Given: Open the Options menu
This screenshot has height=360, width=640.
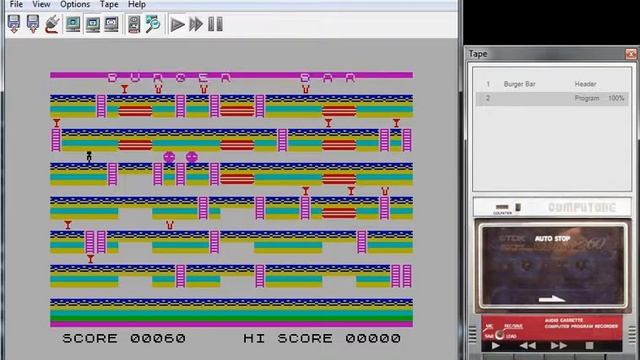Looking at the screenshot, I should (x=75, y=4).
